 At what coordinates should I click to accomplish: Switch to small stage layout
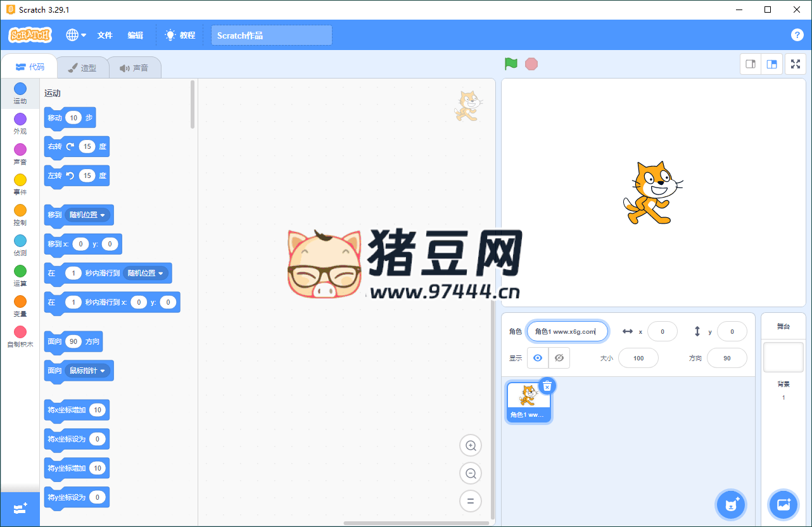point(751,64)
